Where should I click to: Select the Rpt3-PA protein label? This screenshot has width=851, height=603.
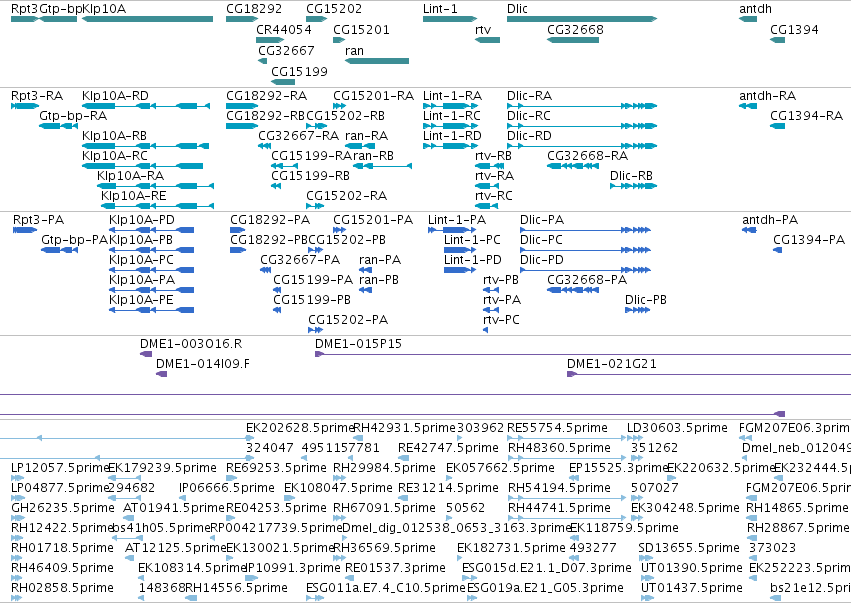[39, 220]
